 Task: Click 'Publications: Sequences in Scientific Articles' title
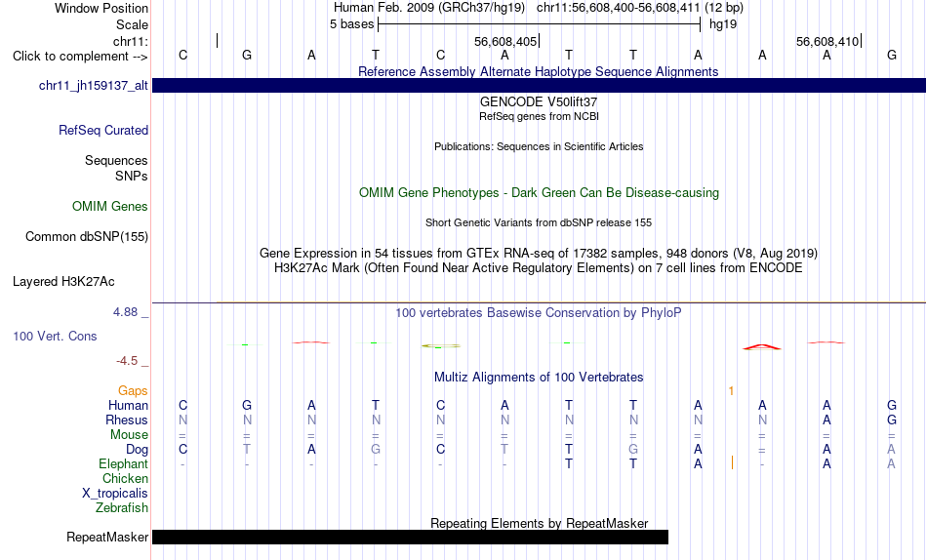pyautogui.click(x=539, y=146)
